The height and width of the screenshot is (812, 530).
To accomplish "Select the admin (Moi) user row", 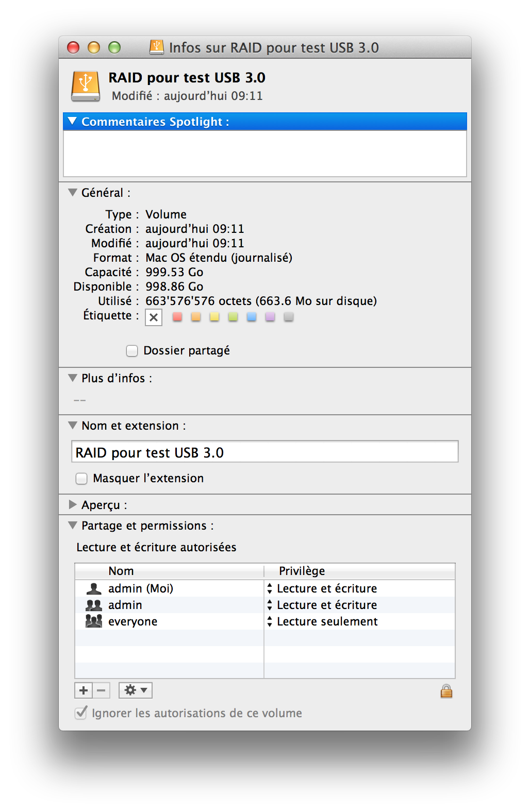I will (x=140, y=588).
